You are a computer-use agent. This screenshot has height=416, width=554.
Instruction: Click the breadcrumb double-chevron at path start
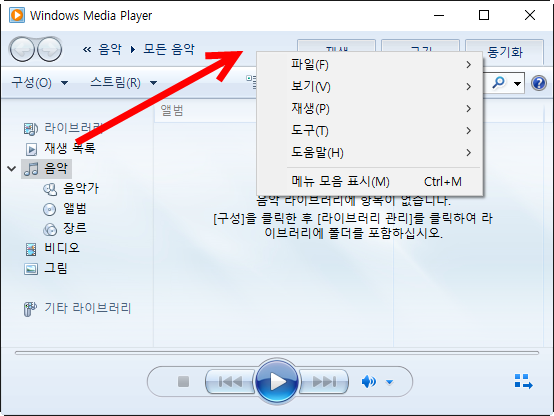click(x=87, y=49)
